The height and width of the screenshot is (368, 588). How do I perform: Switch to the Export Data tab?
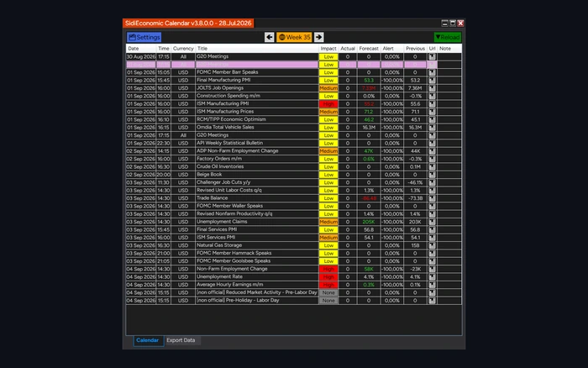181,340
